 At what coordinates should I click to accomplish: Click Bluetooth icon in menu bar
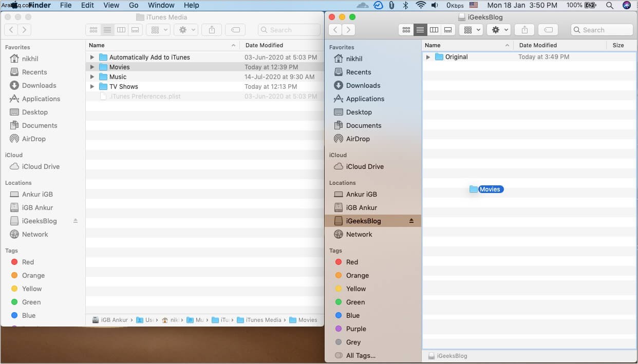(x=405, y=5)
